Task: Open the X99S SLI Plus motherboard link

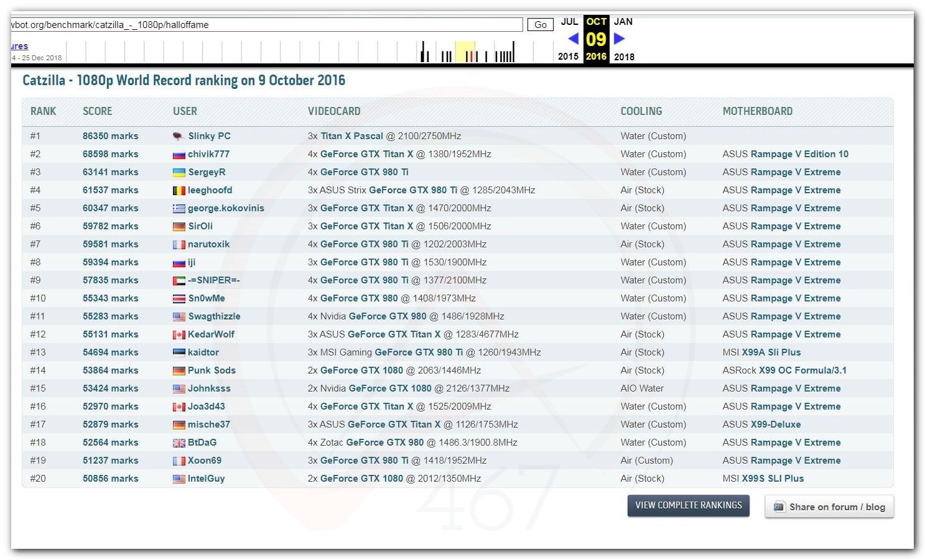Action: [773, 479]
